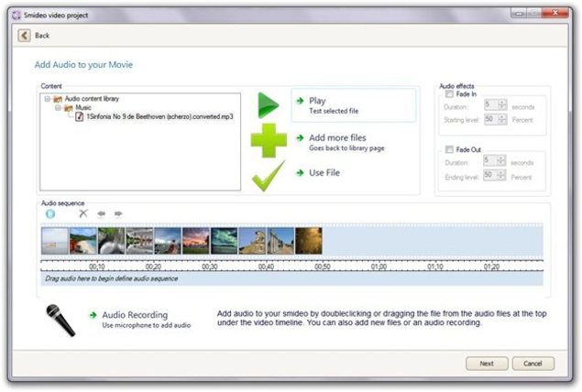This screenshot has height=392, width=582.
Task: Click the mp3 file note icon
Action: coord(80,117)
